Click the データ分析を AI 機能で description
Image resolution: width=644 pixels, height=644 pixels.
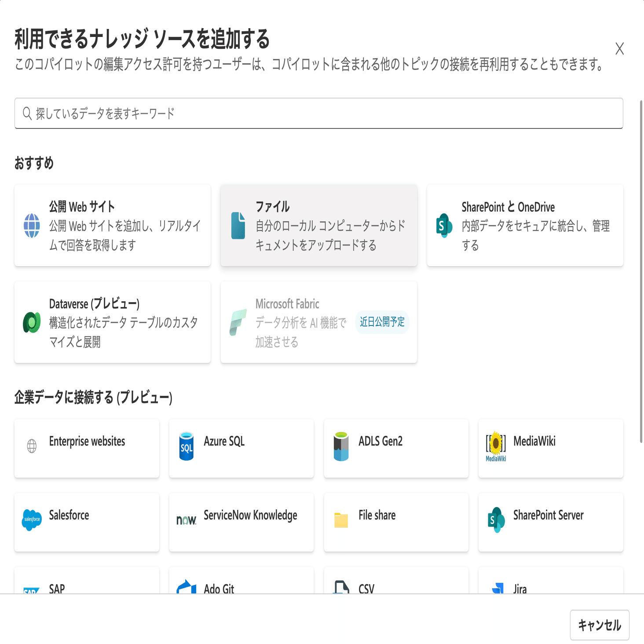click(x=301, y=332)
